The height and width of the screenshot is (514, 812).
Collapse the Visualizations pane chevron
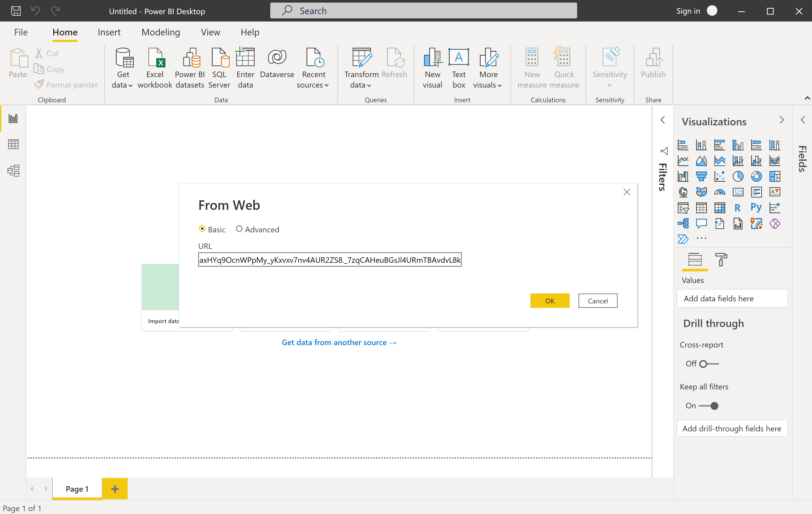782,120
